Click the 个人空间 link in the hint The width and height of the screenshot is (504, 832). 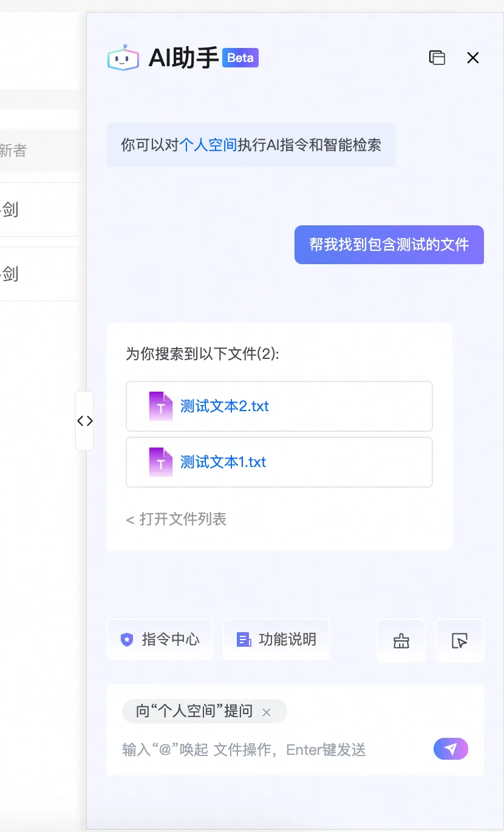click(208, 145)
